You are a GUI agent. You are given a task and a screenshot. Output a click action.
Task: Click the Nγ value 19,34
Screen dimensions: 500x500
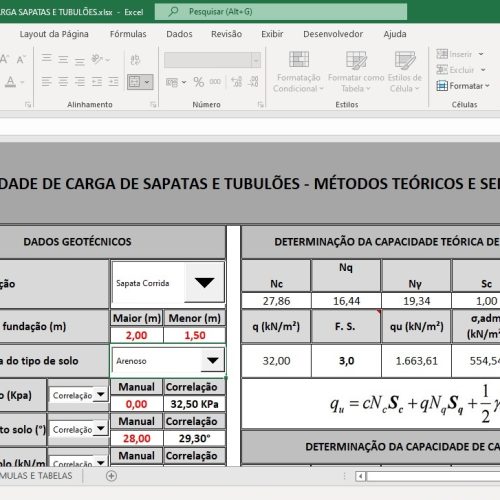416,301
